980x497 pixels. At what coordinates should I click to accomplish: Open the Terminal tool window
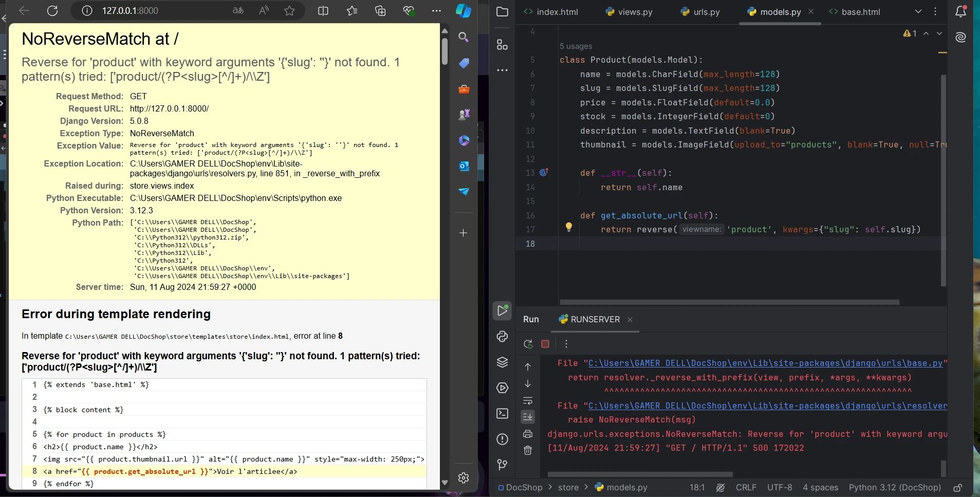click(x=502, y=414)
